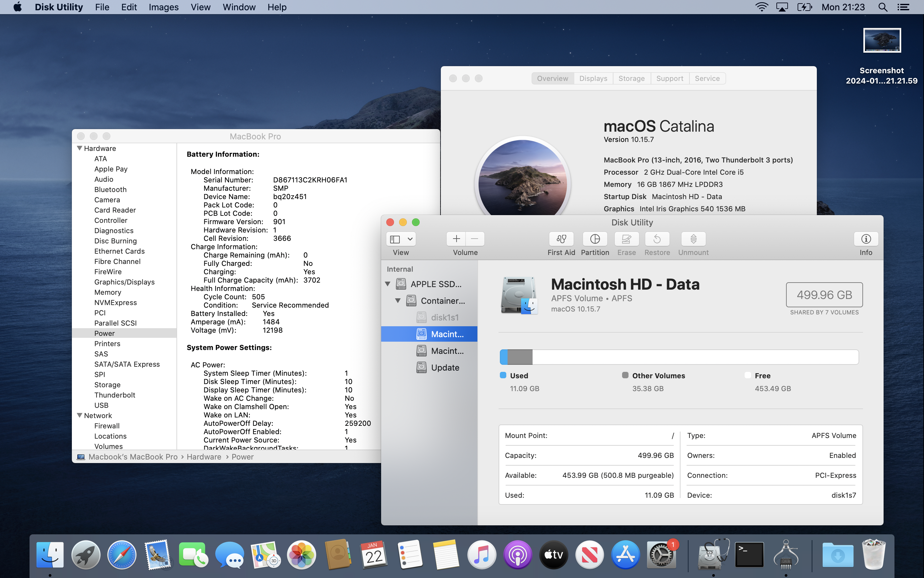
Task: Launch Safari from the Dock
Action: 122,555
